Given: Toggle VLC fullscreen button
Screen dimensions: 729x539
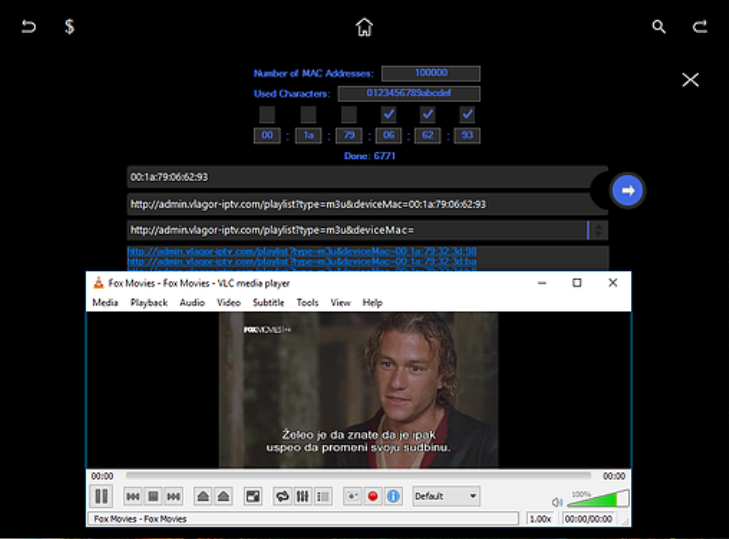Looking at the screenshot, I should (x=253, y=497).
